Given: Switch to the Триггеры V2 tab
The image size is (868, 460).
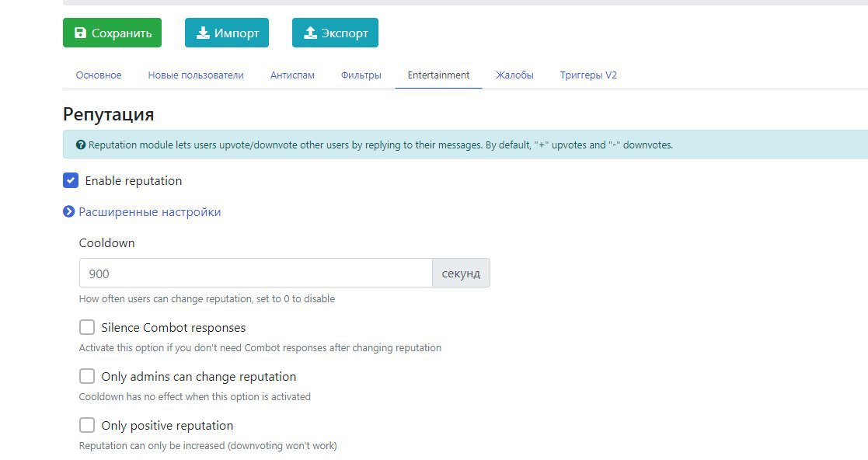Looking at the screenshot, I should [x=588, y=75].
